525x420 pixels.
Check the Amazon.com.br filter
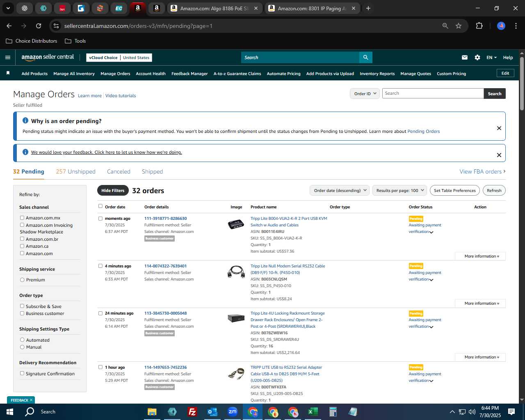(22, 239)
